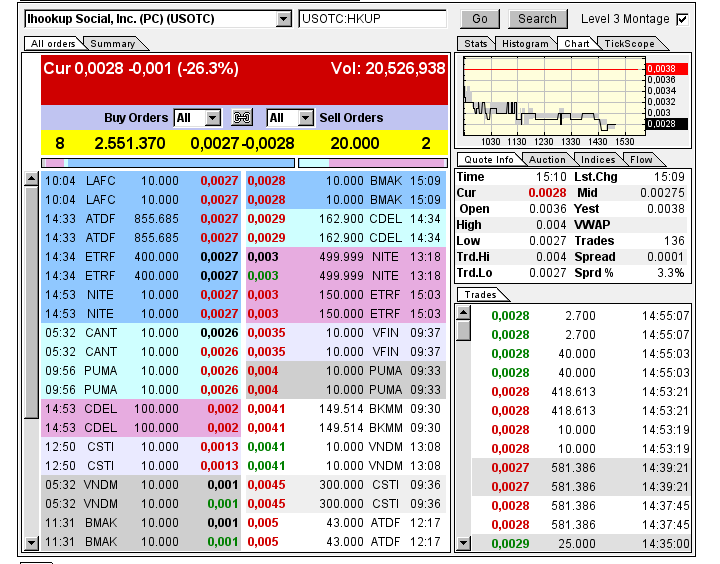Open the Histogram tab
The image size is (720, 564).
(x=525, y=44)
